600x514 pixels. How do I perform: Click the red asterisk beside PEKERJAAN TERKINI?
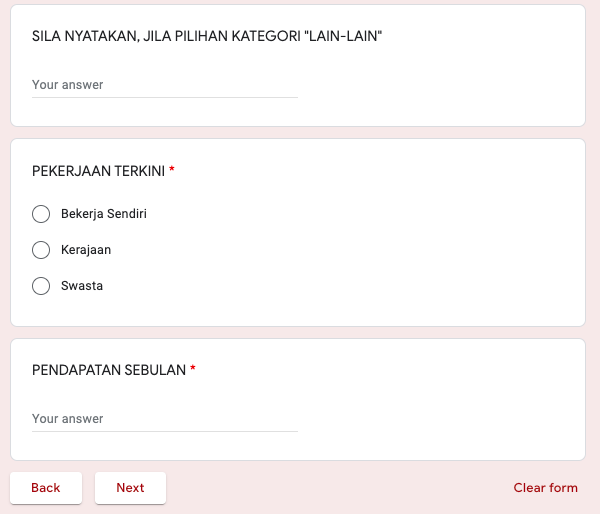172,171
